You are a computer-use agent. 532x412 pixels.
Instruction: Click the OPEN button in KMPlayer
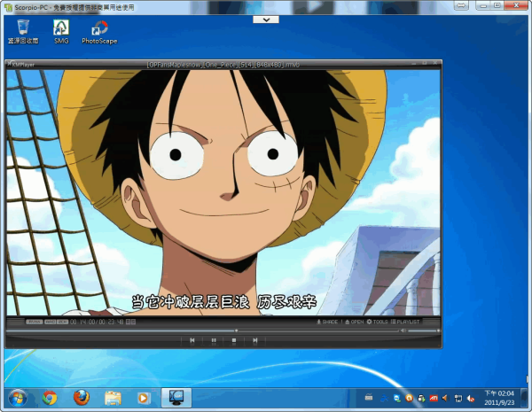tap(354, 322)
